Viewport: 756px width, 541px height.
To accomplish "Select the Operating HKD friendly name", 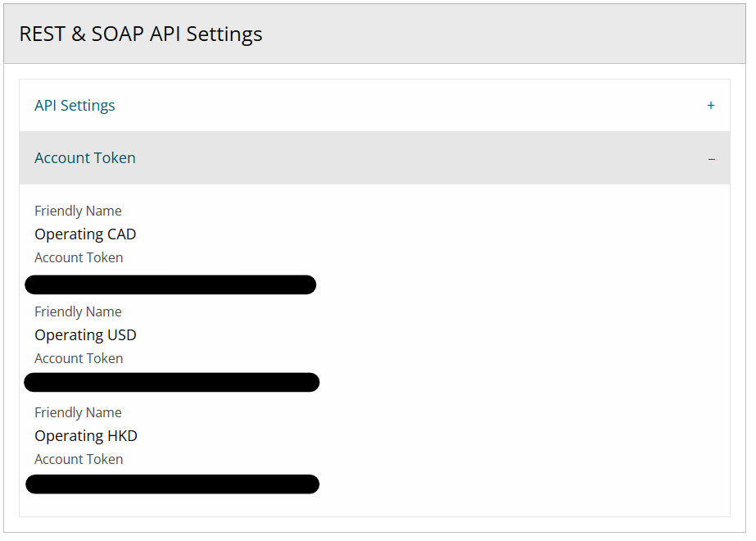I will click(x=86, y=436).
